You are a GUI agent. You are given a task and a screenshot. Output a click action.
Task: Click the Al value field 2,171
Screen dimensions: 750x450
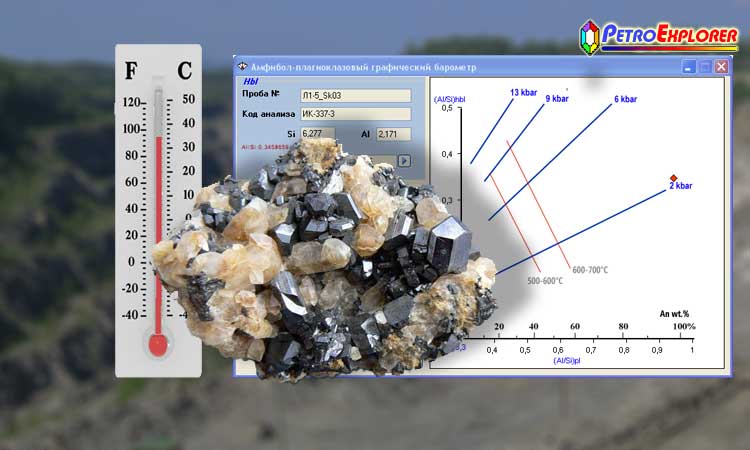coord(393,134)
